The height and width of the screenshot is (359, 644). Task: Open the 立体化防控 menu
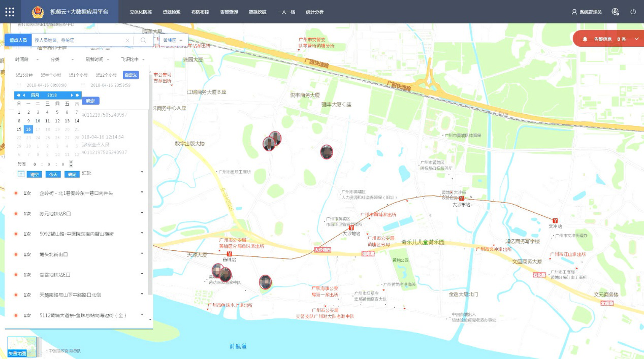click(141, 12)
